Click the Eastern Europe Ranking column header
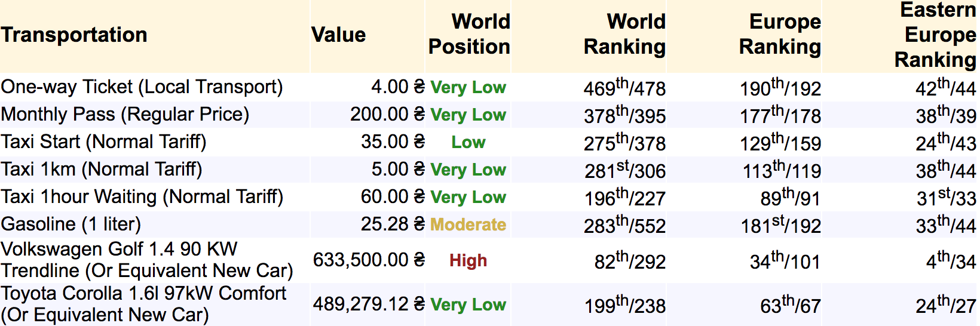 [935, 35]
